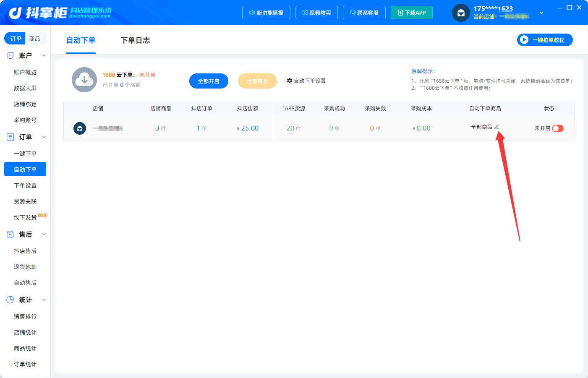Click the play icon in 一键拍单教程
588x378 pixels.
[524, 40]
